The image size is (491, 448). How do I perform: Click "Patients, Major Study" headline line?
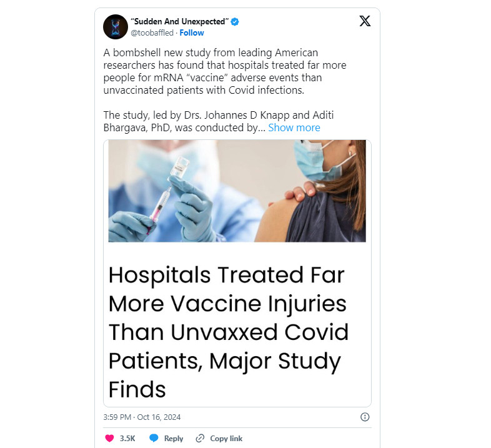coord(224,361)
